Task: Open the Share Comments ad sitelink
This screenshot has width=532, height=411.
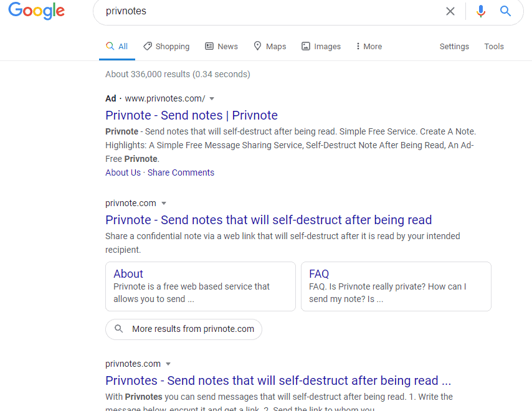Action: point(181,172)
